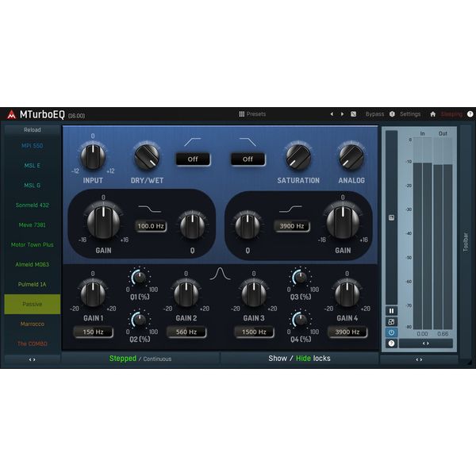Open the Presets grid icon
The height and width of the screenshot is (476, 476).
click(242, 114)
